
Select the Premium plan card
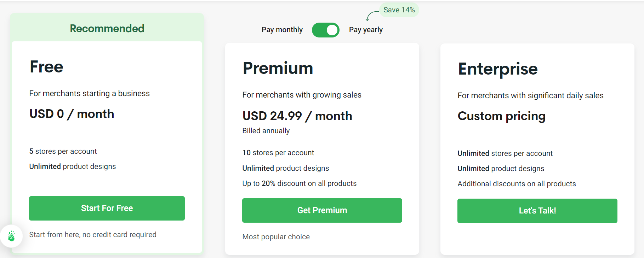point(322,141)
